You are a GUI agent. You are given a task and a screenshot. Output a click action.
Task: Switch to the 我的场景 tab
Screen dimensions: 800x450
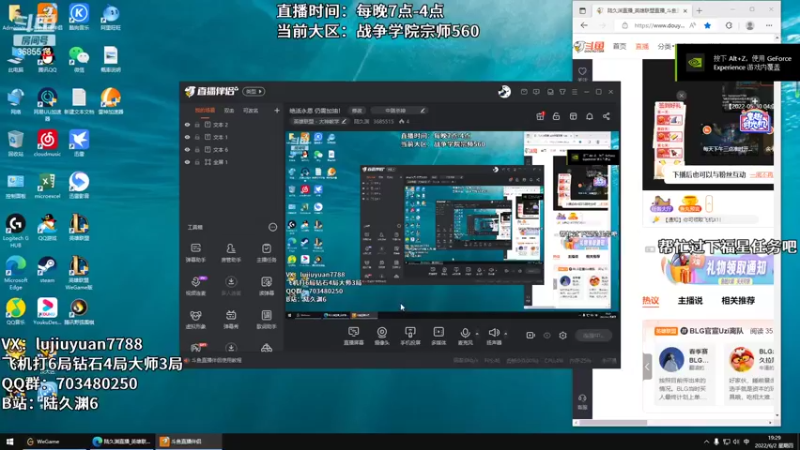[x=205, y=110]
